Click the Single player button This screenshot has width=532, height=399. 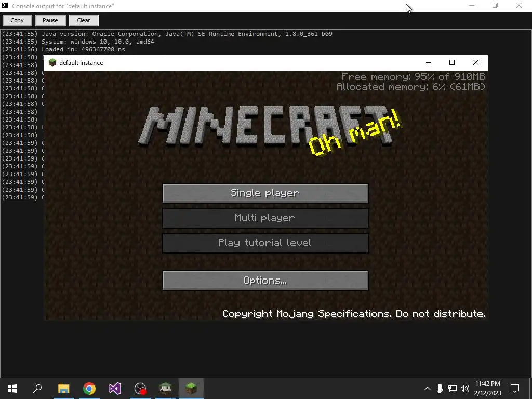click(x=265, y=193)
